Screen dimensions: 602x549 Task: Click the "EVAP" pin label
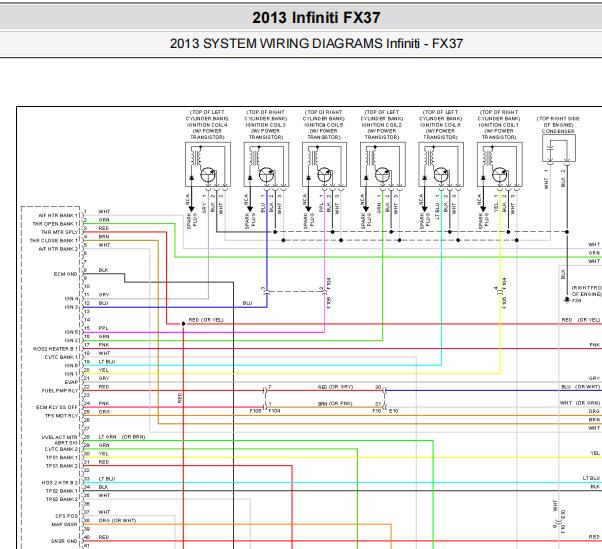point(71,382)
